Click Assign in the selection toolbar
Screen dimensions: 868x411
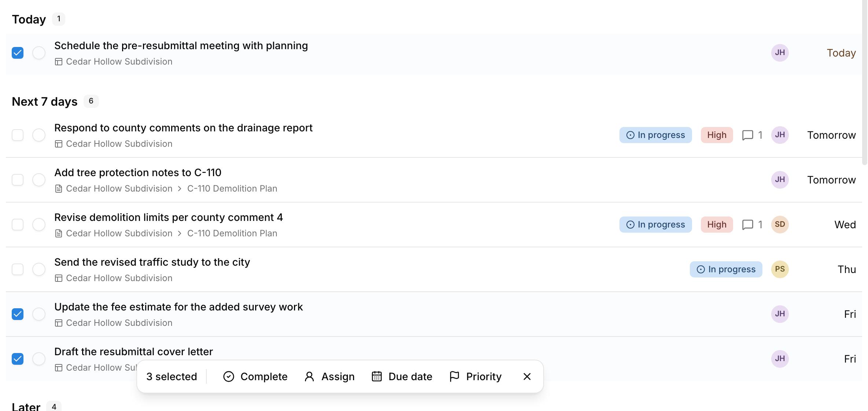tap(330, 377)
